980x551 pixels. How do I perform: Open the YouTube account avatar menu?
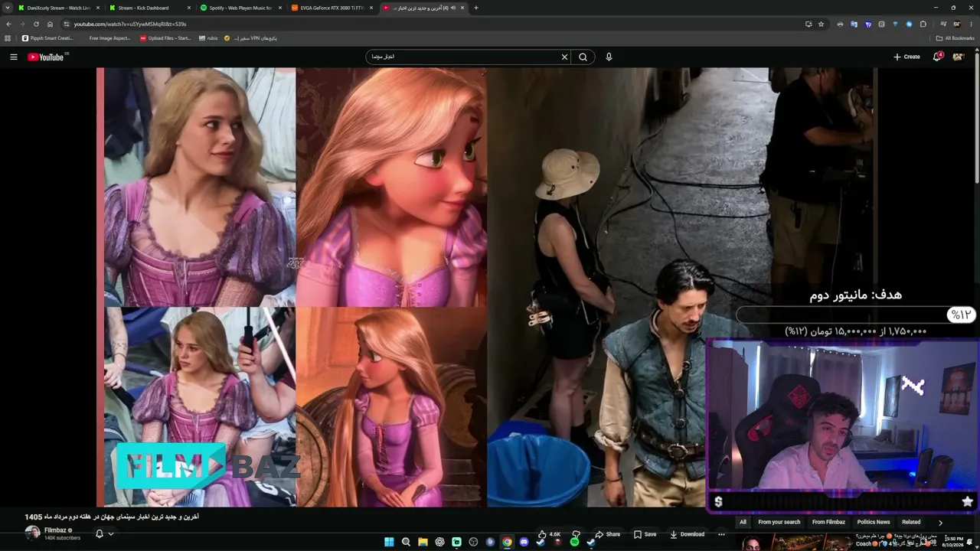pyautogui.click(x=958, y=57)
